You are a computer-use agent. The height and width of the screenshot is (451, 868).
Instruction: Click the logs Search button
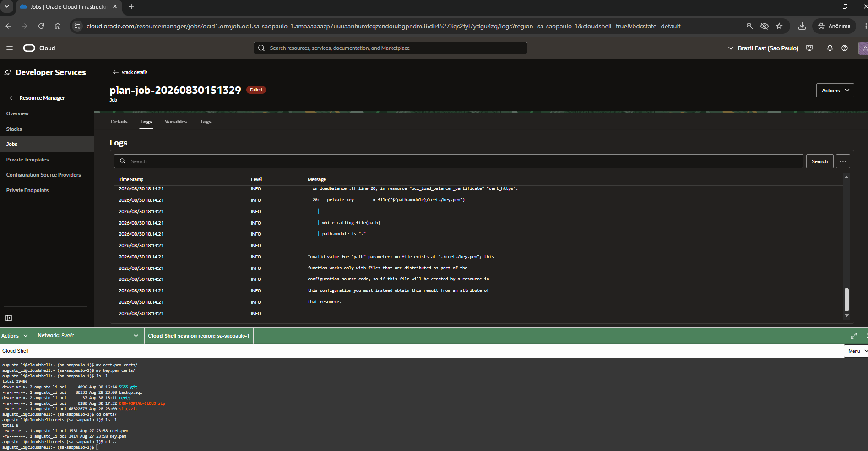pyautogui.click(x=819, y=161)
